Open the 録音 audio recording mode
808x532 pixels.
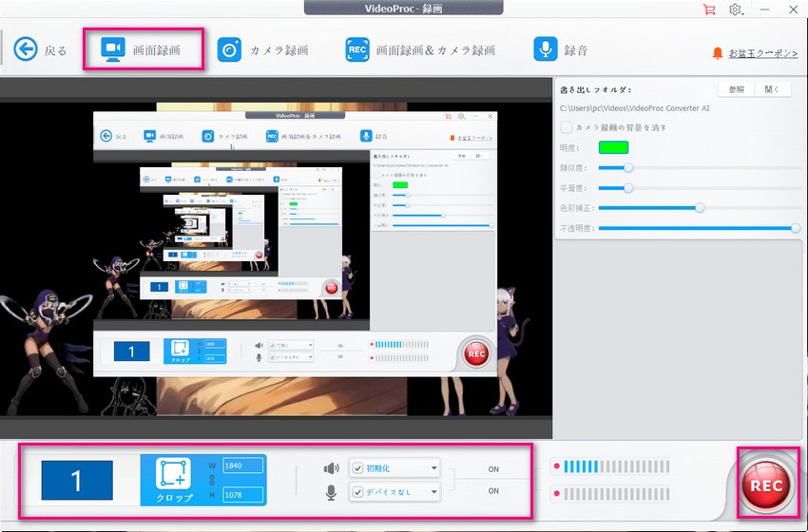(560, 50)
